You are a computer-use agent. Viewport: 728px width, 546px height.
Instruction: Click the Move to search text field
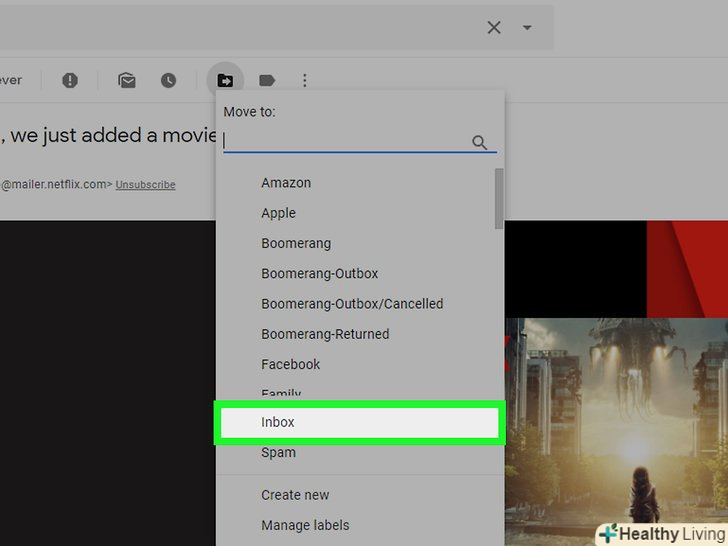pos(345,143)
